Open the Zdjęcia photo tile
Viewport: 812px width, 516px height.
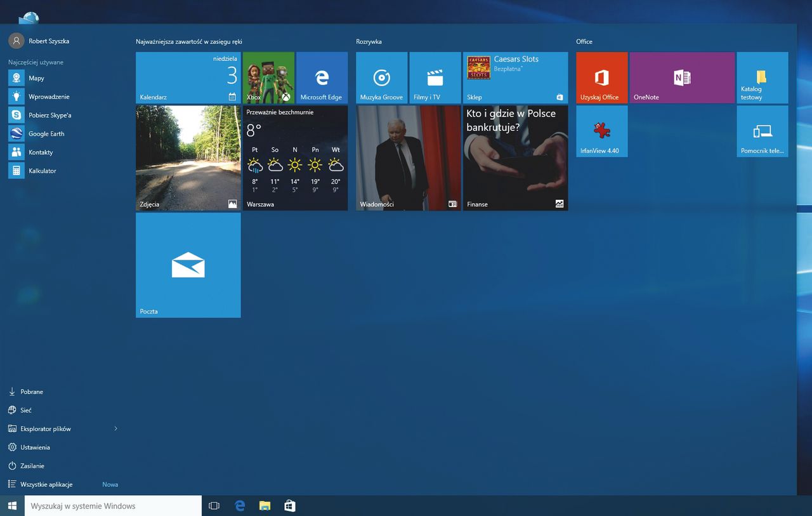[x=188, y=158]
